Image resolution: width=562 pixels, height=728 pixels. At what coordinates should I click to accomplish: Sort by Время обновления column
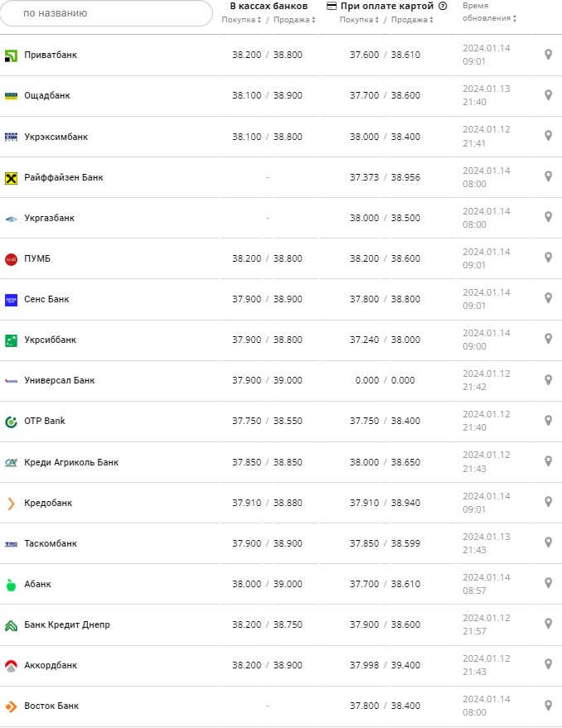tap(488, 12)
